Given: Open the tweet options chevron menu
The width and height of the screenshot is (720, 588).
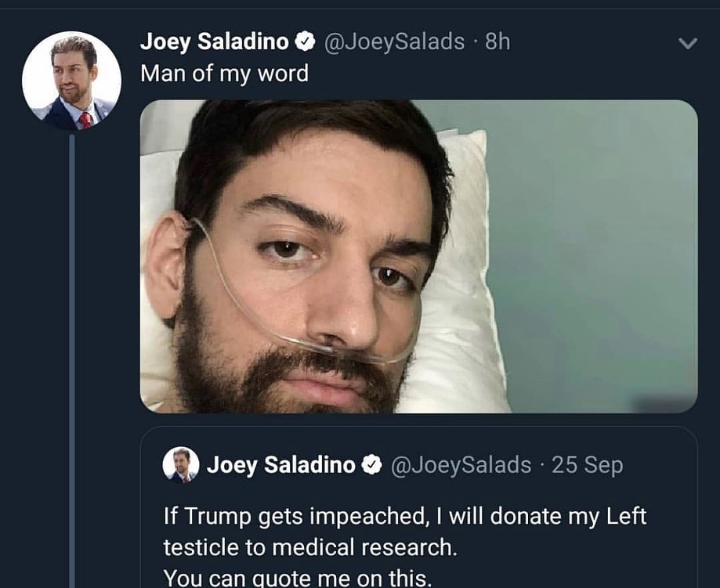Looking at the screenshot, I should point(686,45).
